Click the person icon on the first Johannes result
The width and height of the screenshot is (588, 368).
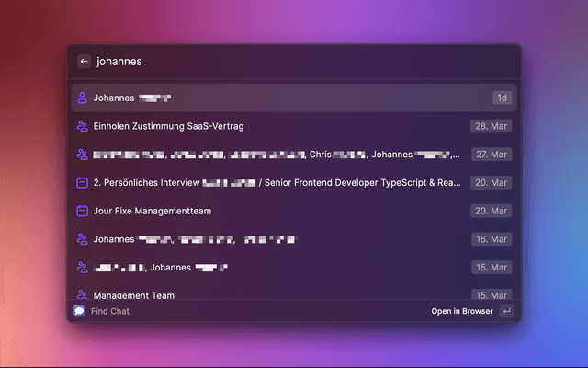tap(82, 98)
